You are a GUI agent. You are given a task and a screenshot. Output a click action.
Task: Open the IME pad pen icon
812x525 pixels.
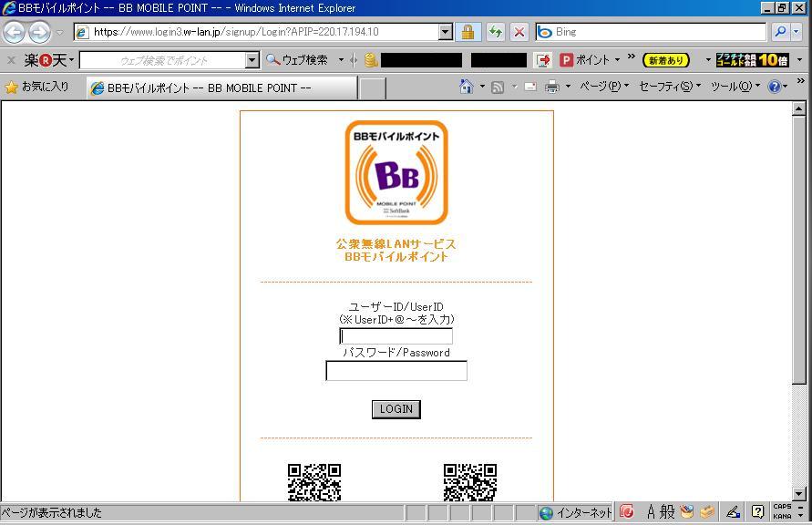[733, 512]
